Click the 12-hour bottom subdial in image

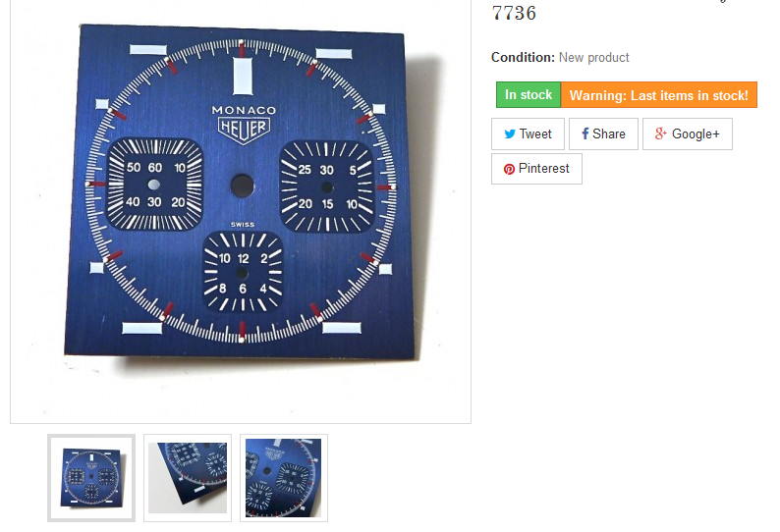pyautogui.click(x=243, y=273)
